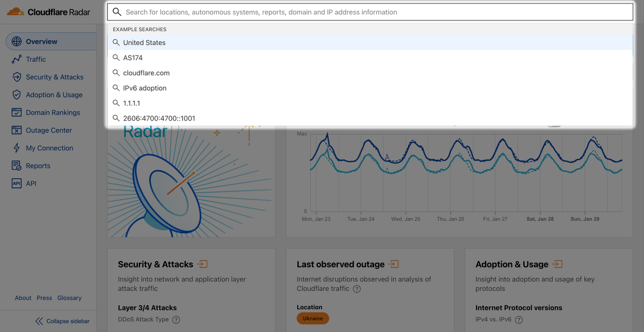Click the IPv4 vs. IPv6 question mark
The image size is (644, 332).
click(x=518, y=319)
